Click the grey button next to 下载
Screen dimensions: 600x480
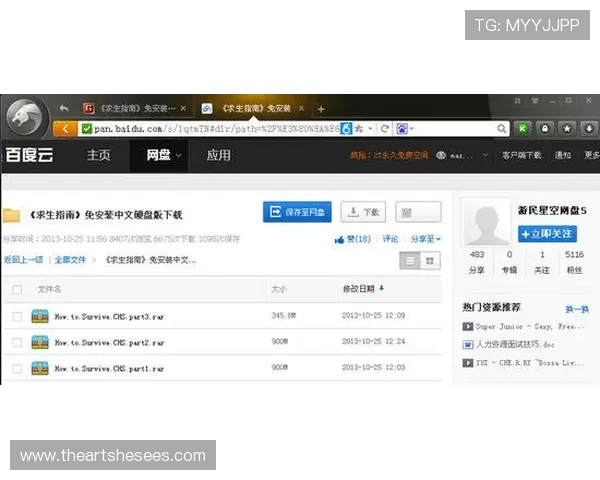418,212
